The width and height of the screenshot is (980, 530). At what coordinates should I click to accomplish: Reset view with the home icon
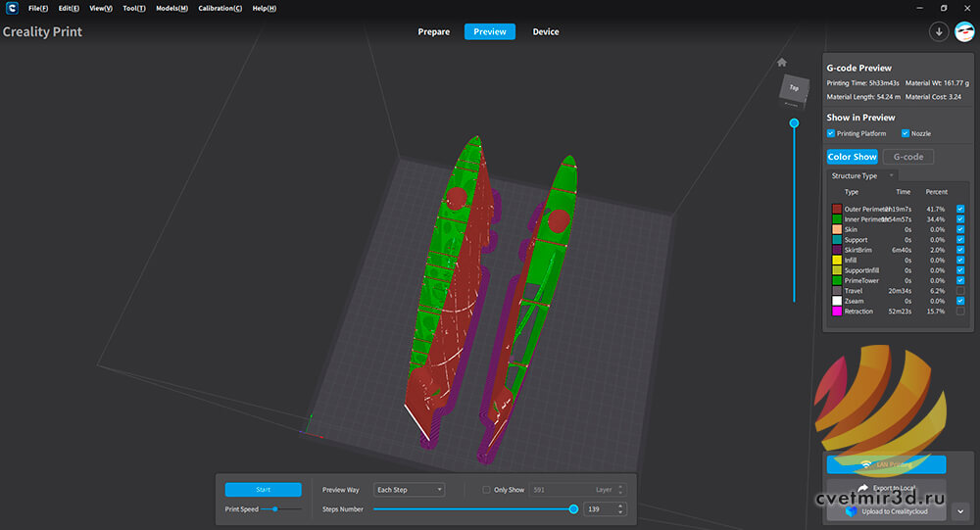click(x=781, y=62)
